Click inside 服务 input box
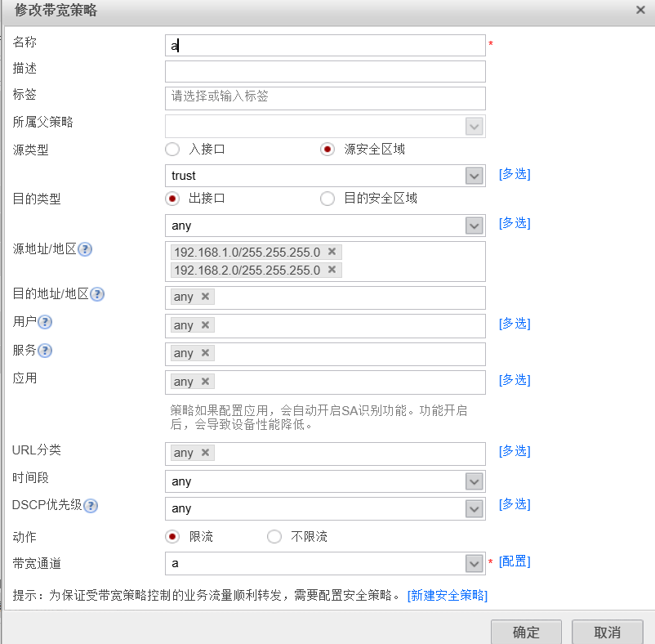The image size is (655, 644). coord(325,354)
